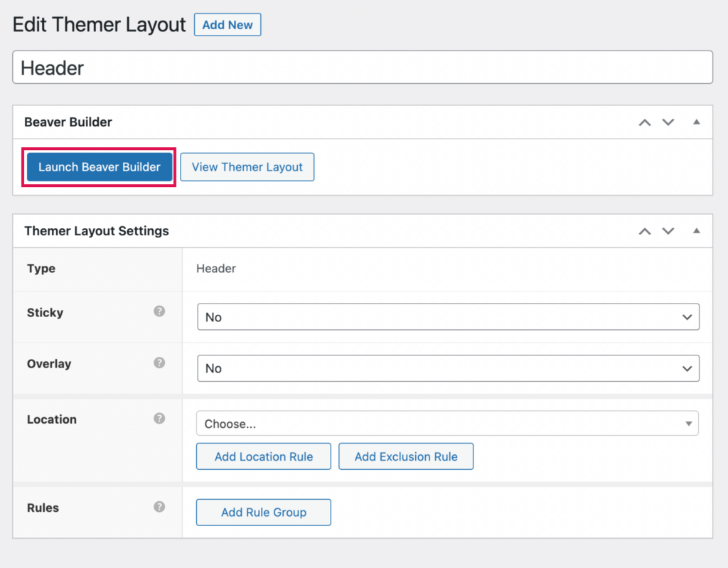
Task: Add a Rule Group
Action: click(x=263, y=512)
